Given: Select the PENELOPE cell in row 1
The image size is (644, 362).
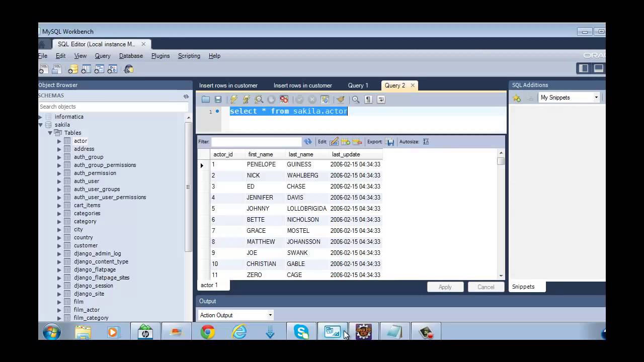Looking at the screenshot, I should click(x=265, y=164).
